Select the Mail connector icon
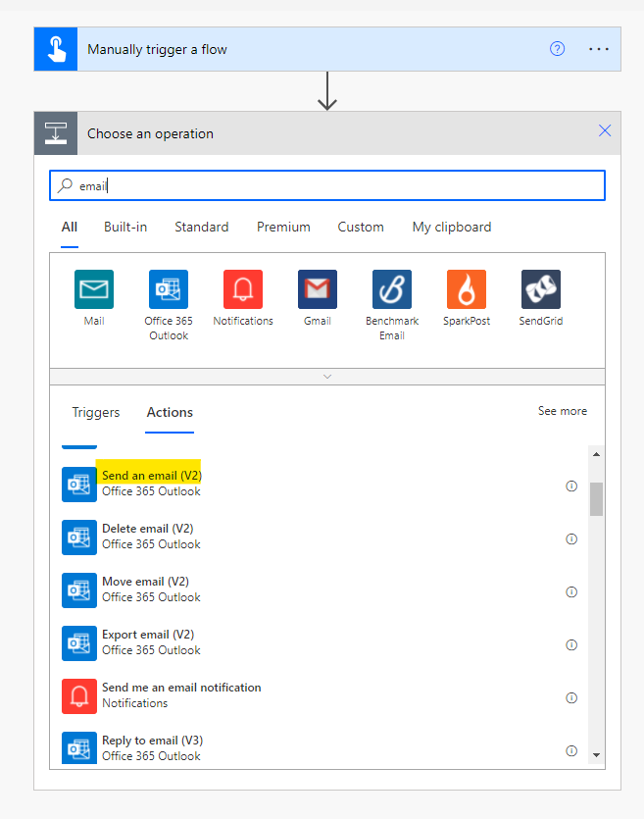The width and height of the screenshot is (644, 819). [x=94, y=289]
